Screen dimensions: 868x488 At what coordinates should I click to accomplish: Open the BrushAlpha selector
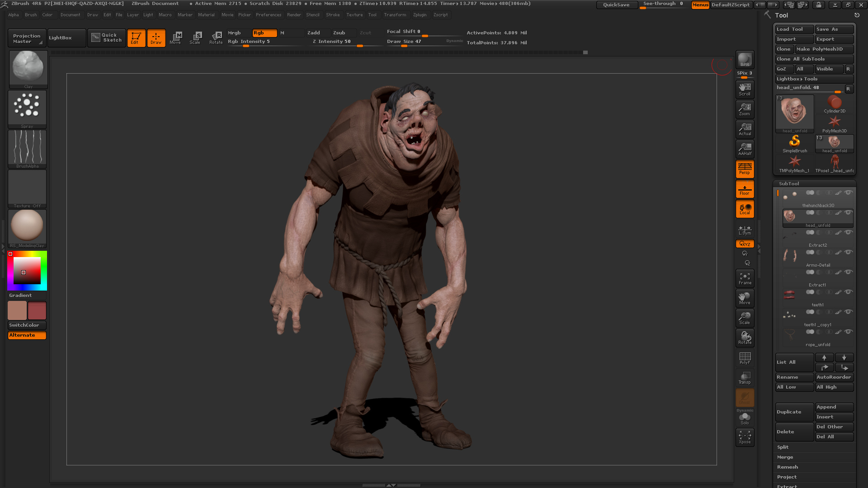click(27, 149)
